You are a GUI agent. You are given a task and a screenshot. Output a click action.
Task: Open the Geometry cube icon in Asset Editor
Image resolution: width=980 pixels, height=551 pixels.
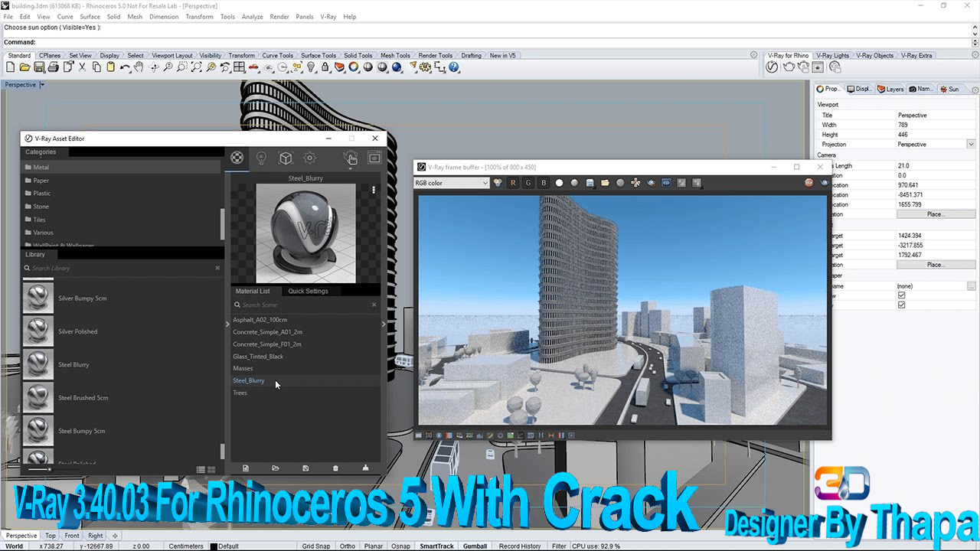point(286,158)
